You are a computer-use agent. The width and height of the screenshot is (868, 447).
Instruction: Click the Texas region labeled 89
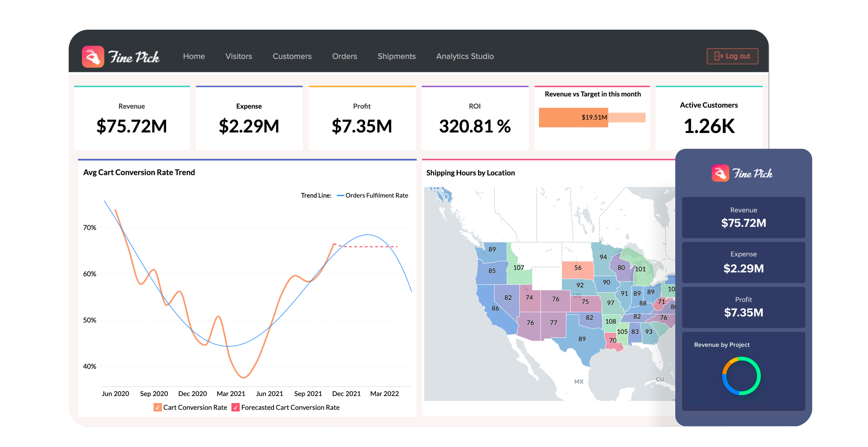coord(582,339)
